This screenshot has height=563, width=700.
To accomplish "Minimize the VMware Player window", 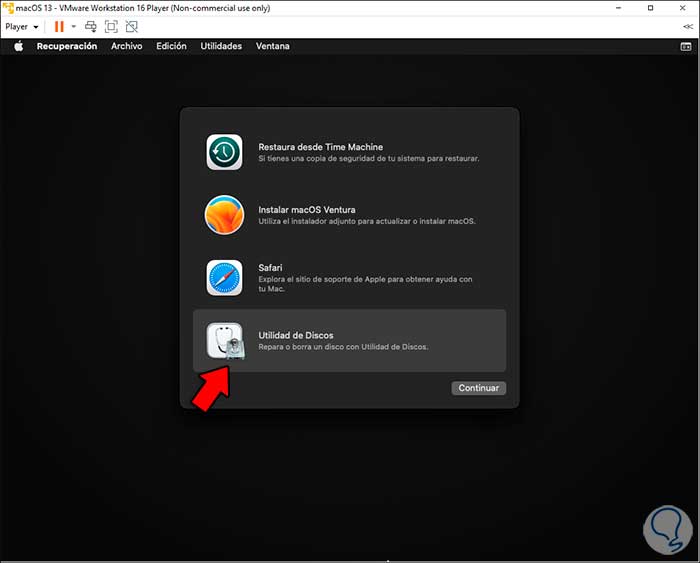I will [619, 8].
